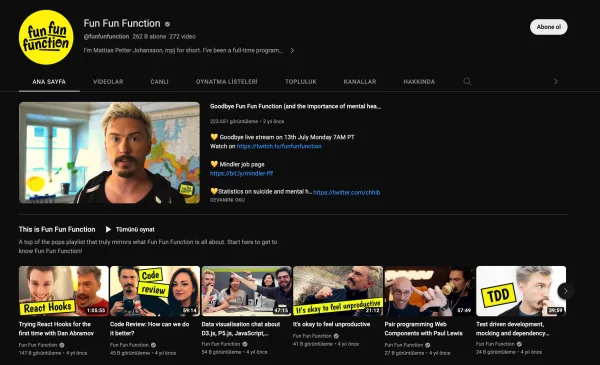Click the yellow heart before Goodbye live stream
Image resolution: width=600 pixels, height=365 pixels.
click(x=214, y=137)
